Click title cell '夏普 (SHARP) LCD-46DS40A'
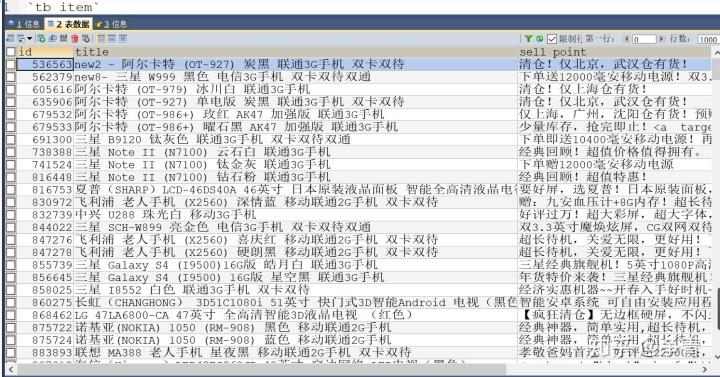This screenshot has width=720, height=377. pos(296,190)
